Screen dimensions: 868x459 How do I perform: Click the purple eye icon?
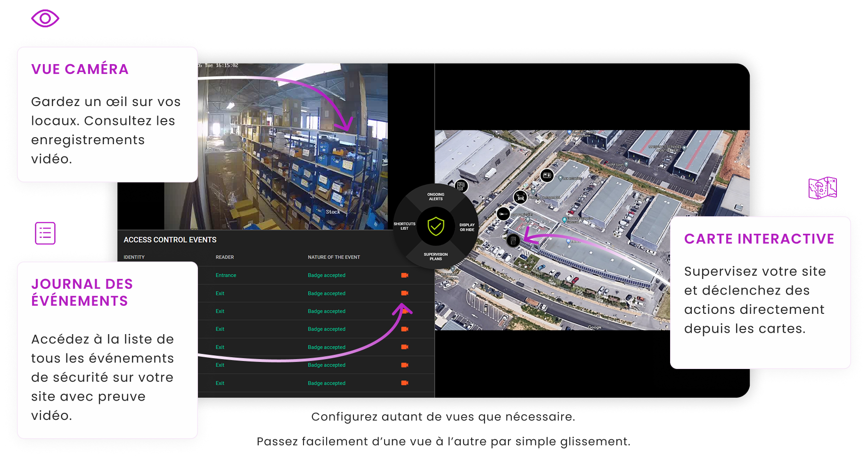45,19
